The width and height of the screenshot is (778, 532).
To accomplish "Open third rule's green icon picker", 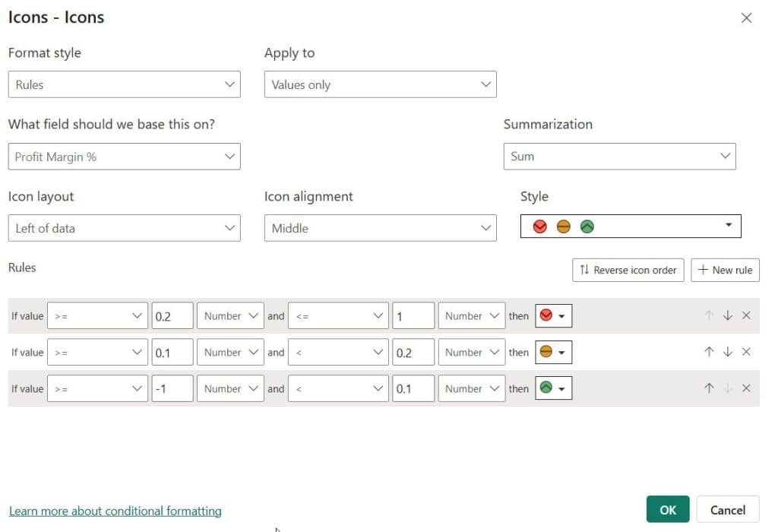I will (553, 388).
